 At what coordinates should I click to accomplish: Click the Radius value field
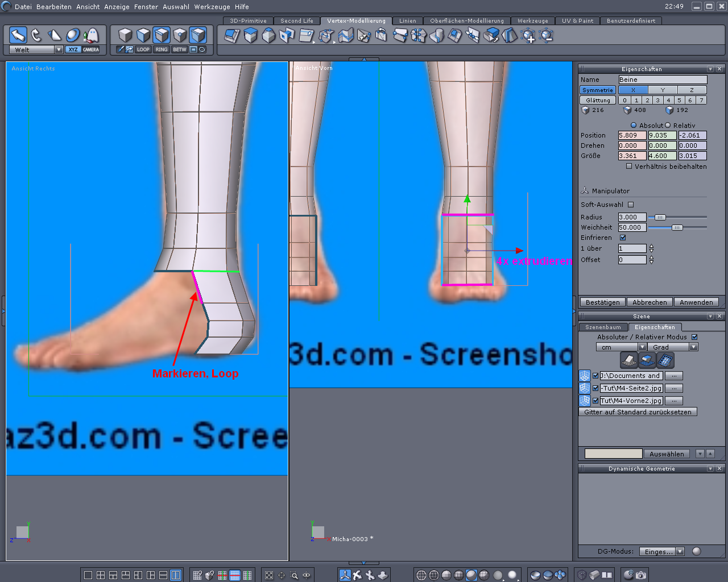(x=632, y=217)
